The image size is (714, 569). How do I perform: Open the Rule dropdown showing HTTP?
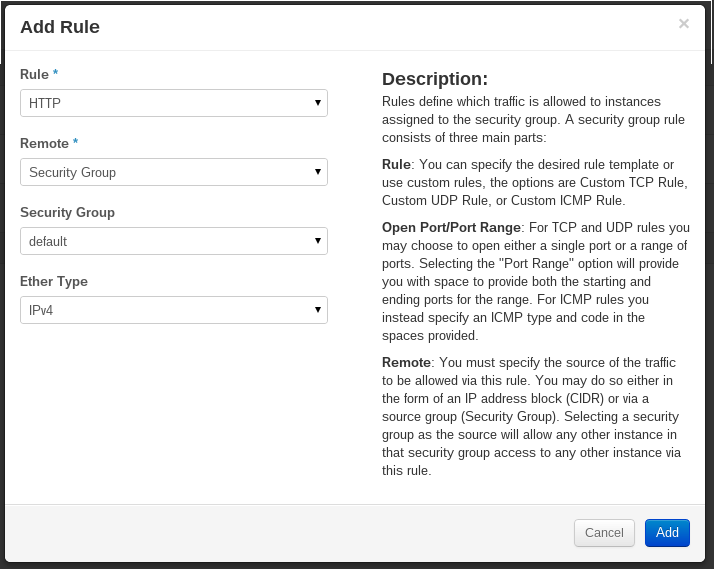click(x=174, y=103)
